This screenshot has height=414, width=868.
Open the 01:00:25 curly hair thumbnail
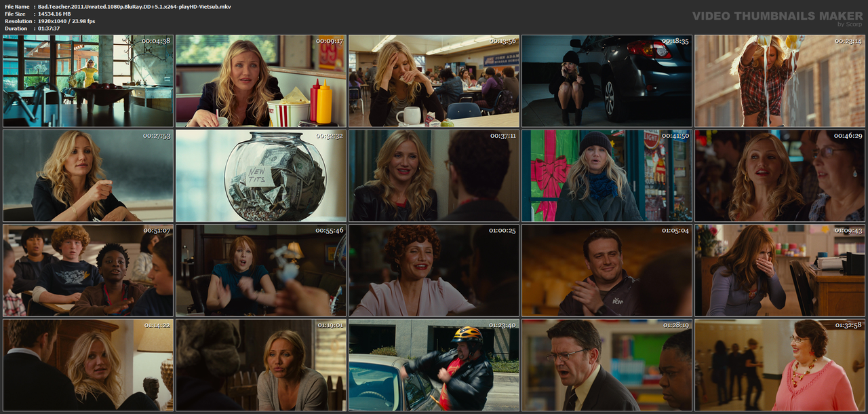pos(434,270)
